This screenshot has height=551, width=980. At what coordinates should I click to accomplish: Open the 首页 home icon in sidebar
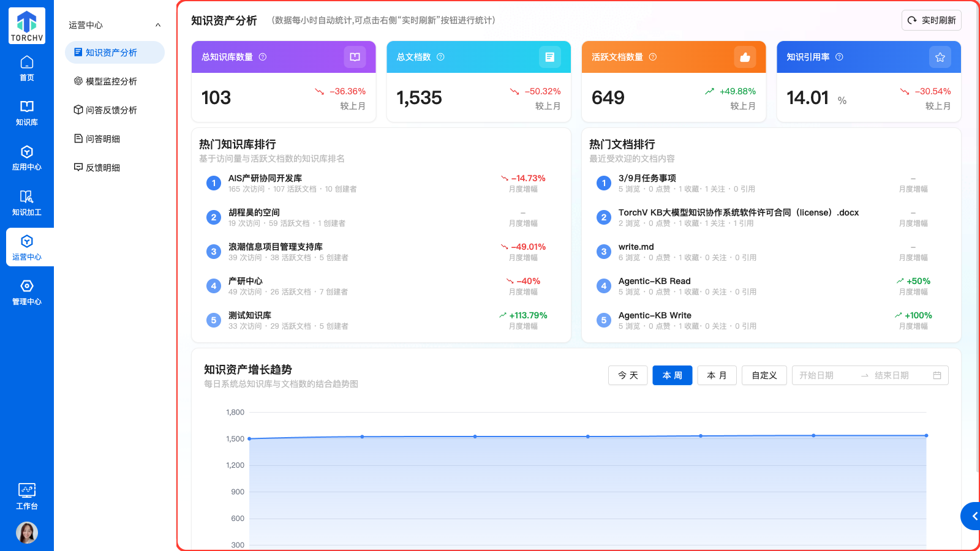click(27, 68)
